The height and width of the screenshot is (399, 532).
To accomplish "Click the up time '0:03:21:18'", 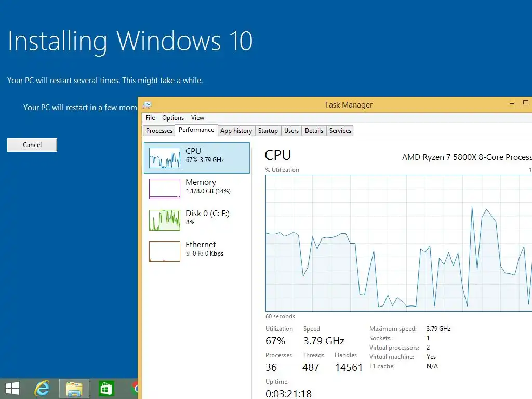I will coord(288,394).
